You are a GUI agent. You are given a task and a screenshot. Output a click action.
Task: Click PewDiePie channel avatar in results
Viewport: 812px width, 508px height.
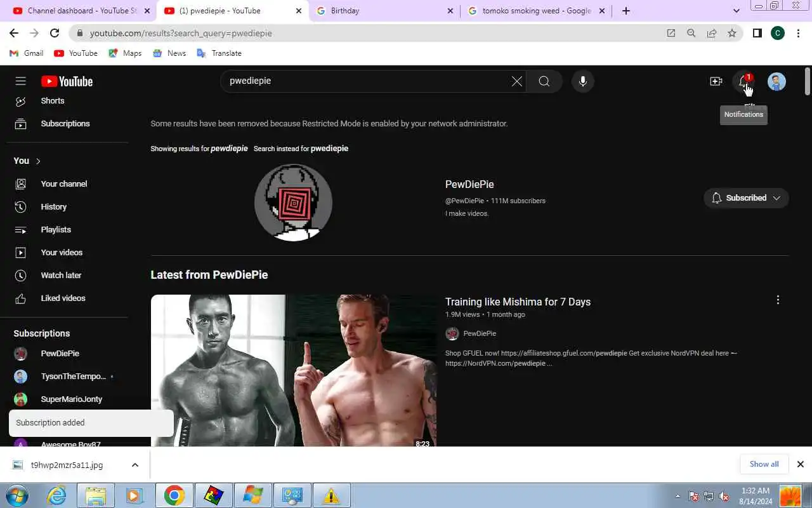(x=293, y=202)
